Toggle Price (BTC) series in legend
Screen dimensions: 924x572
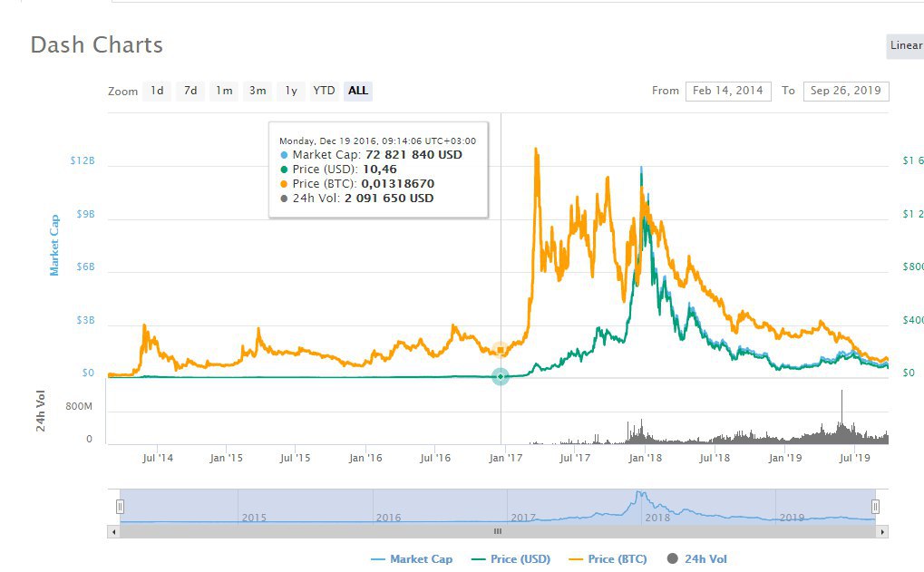[608, 558]
